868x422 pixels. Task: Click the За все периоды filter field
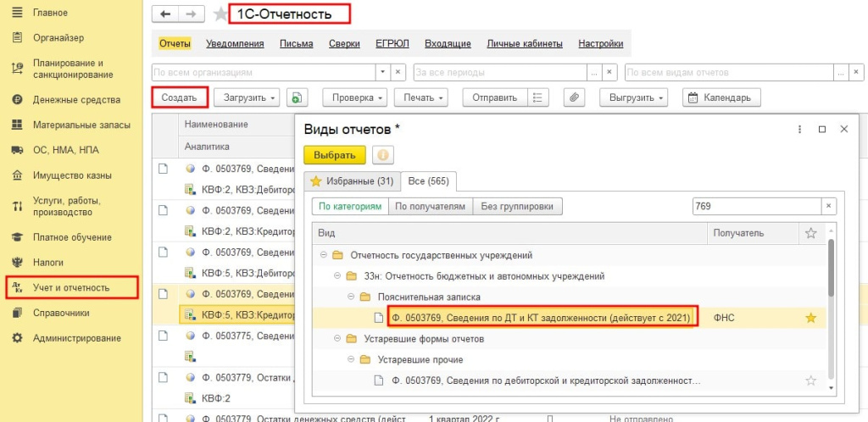500,73
